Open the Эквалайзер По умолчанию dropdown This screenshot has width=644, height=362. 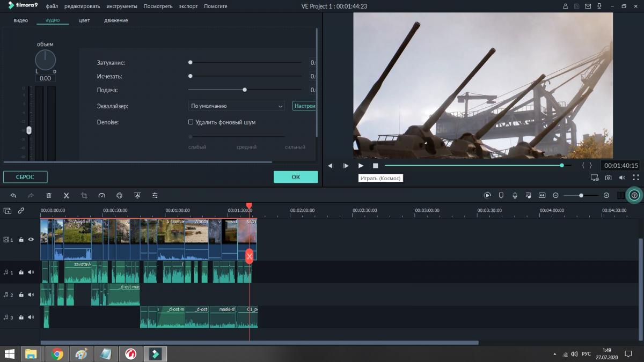coord(236,106)
